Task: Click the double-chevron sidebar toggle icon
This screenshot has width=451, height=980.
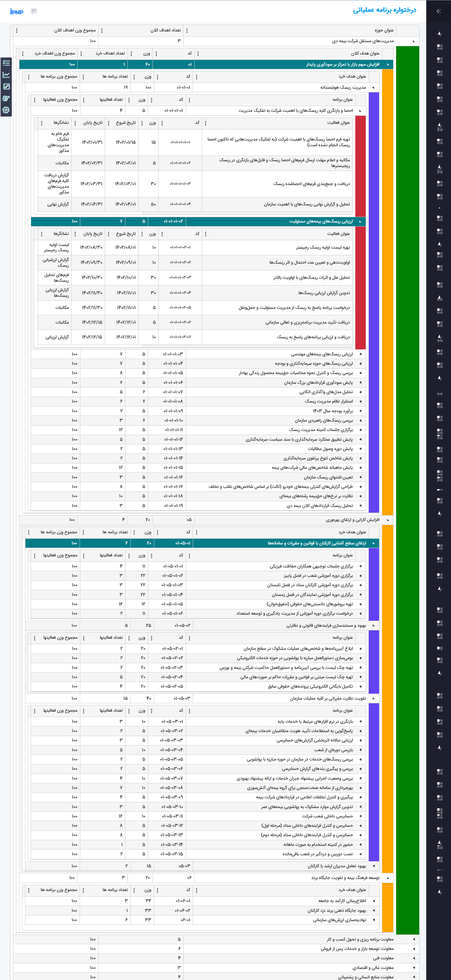Action: (438, 11)
